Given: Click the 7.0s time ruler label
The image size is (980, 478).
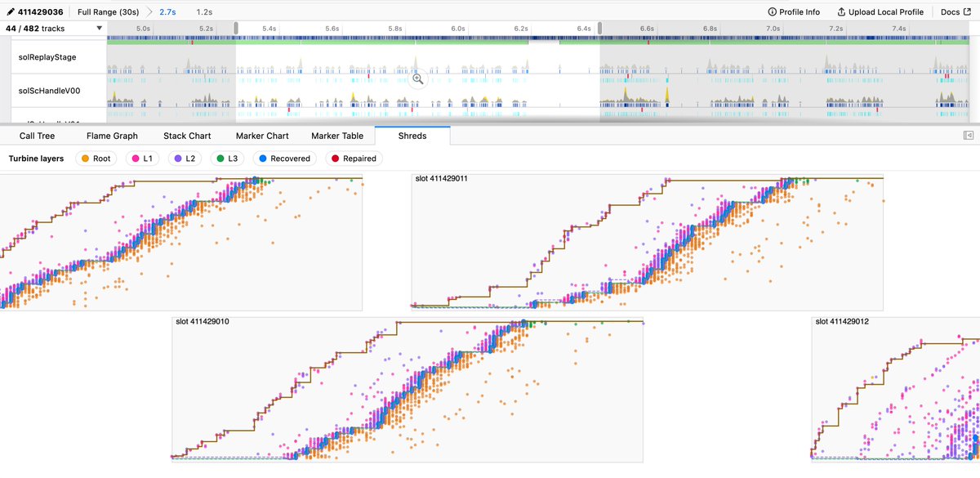Looking at the screenshot, I should pos(773,29).
